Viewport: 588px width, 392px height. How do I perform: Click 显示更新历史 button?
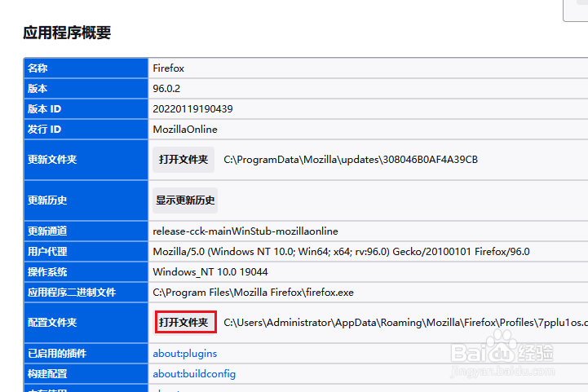pyautogui.click(x=185, y=200)
